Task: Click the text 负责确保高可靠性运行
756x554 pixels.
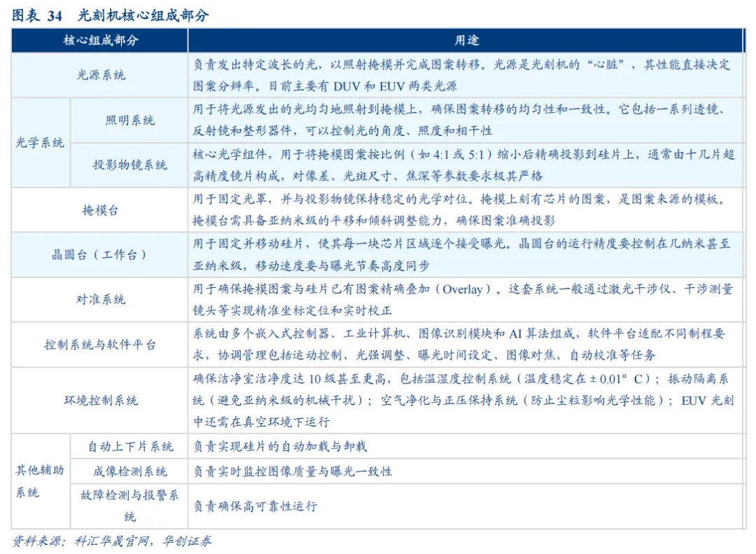Action: [x=255, y=506]
